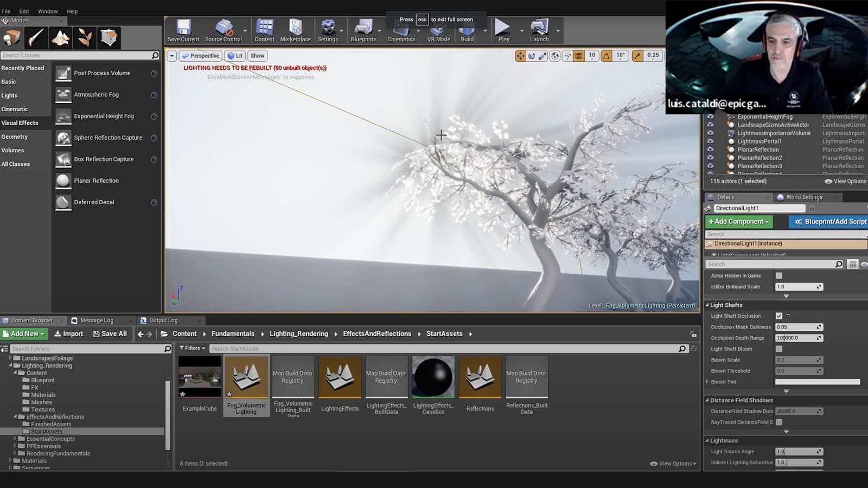868x488 pixels.
Task: Open the Edit menu
Action: pyautogui.click(x=24, y=11)
